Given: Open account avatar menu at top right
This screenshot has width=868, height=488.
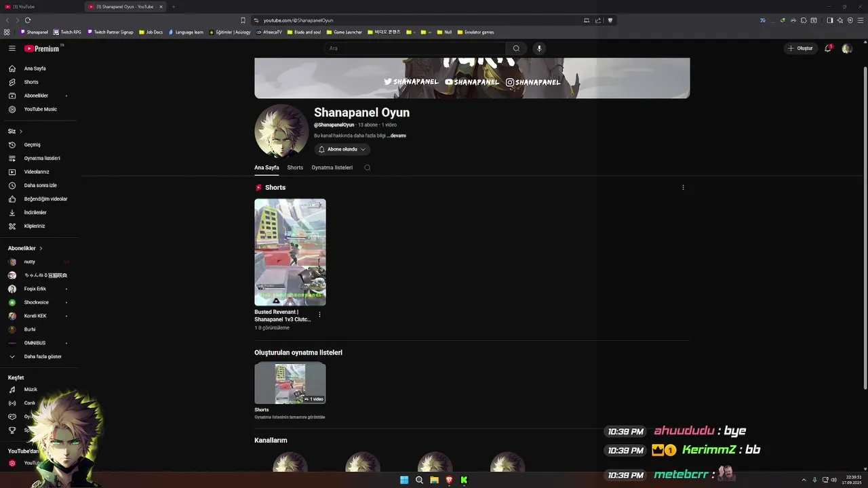Looking at the screenshot, I should [846, 48].
